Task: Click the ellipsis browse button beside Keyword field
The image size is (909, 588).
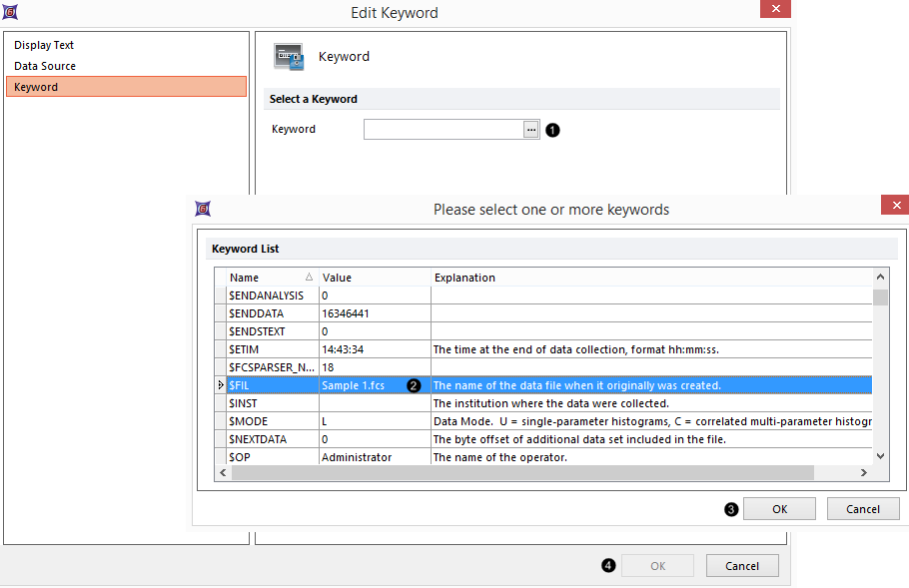Action: 531,130
